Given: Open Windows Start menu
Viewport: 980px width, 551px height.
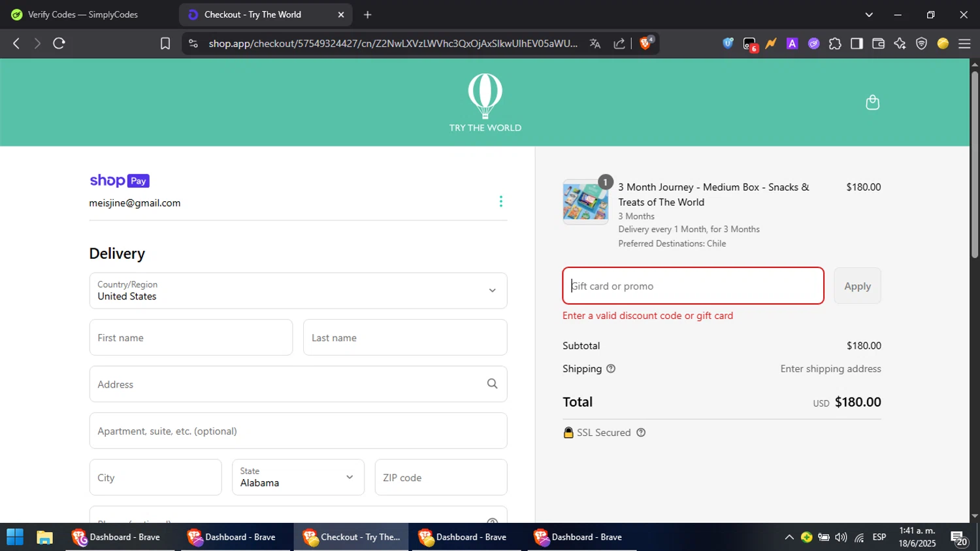Looking at the screenshot, I should [x=15, y=537].
